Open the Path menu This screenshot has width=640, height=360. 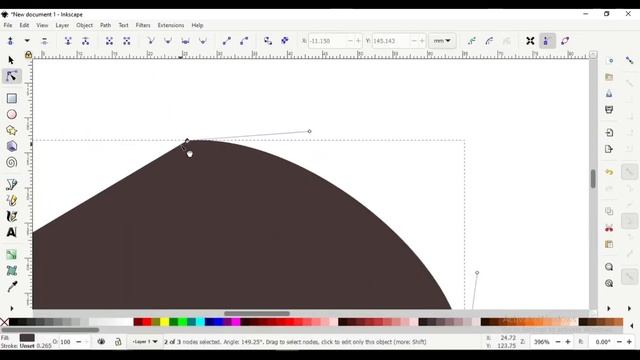[x=105, y=25]
